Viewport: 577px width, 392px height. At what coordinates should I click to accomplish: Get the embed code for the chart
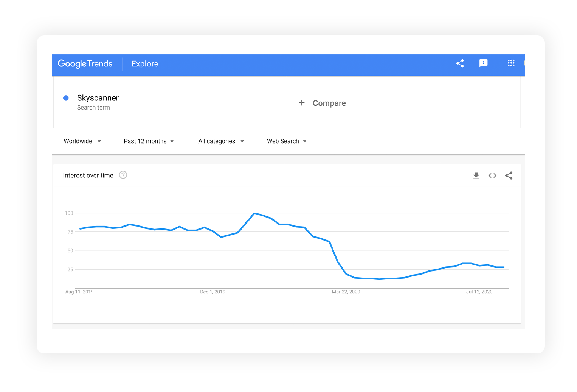[492, 176]
